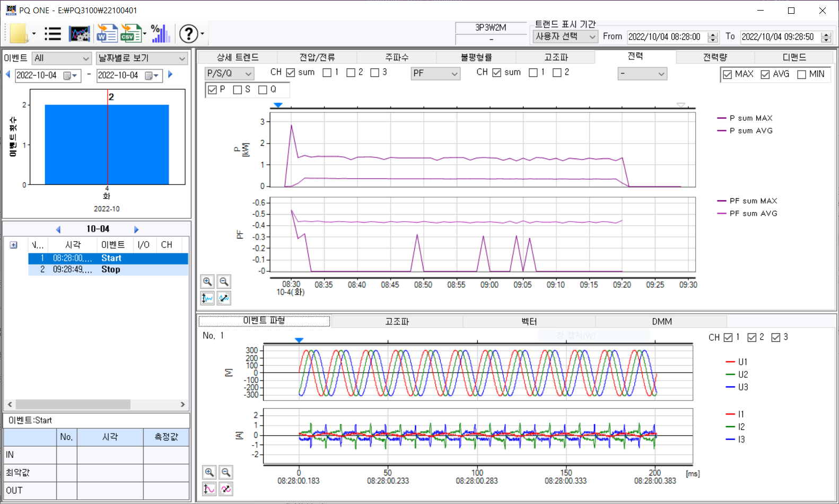839x504 pixels.
Task: Switch to 전압/전류 tab
Action: (x=317, y=57)
